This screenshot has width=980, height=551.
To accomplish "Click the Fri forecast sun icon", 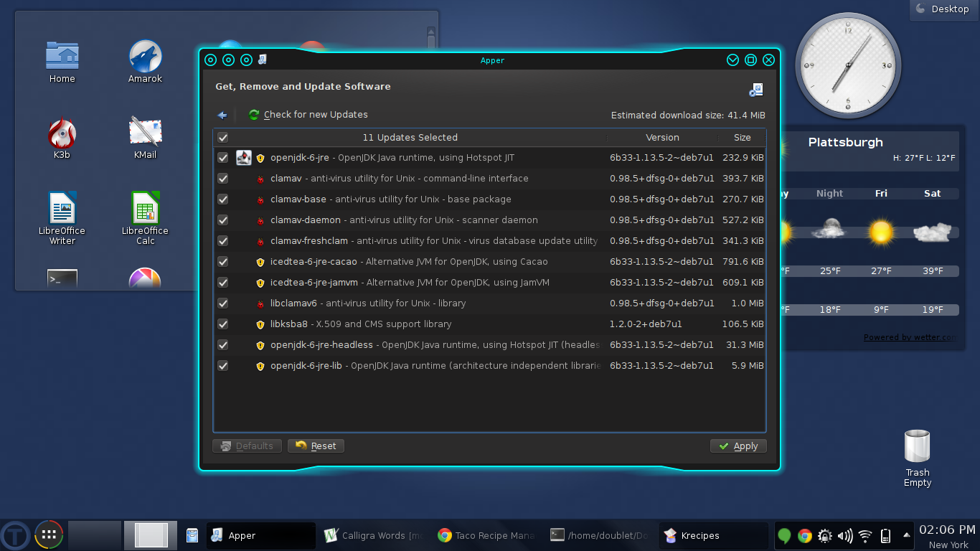I will [x=881, y=232].
